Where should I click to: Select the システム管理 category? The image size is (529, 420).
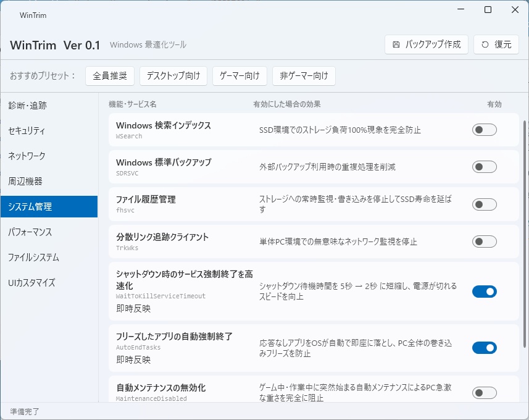tap(49, 207)
